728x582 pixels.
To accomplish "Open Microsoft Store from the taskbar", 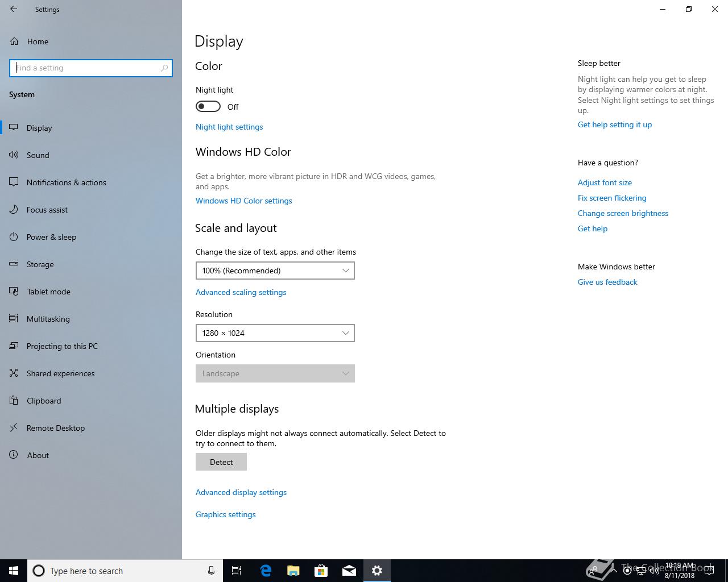I will tap(321, 571).
